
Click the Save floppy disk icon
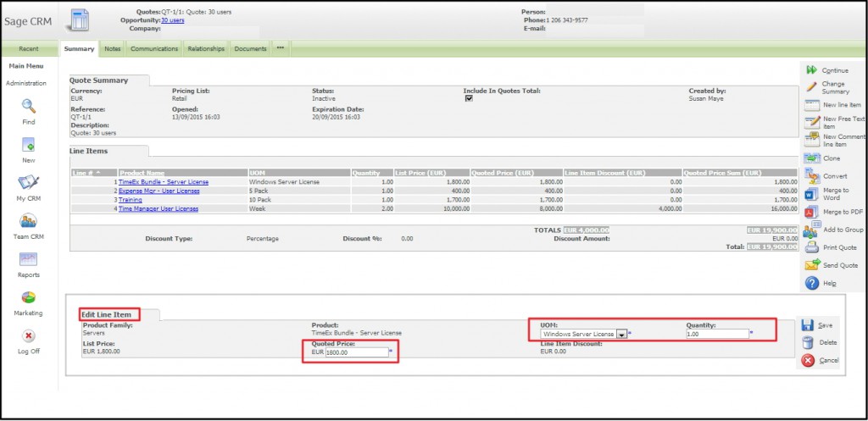808,325
